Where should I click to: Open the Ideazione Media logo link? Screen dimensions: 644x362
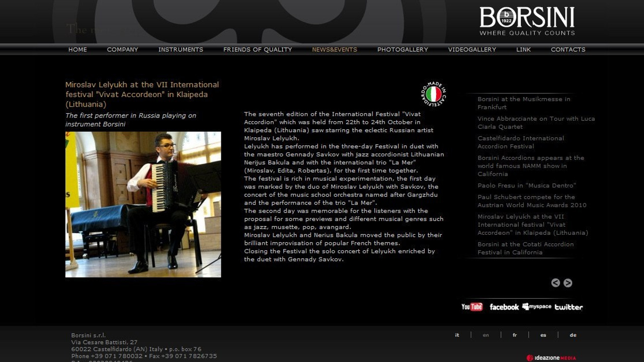tap(551, 358)
